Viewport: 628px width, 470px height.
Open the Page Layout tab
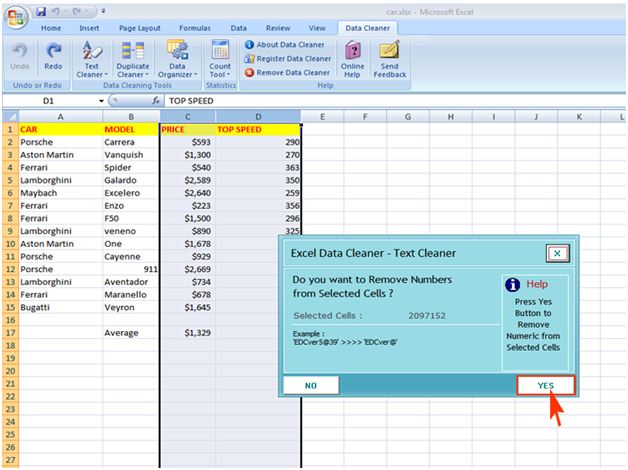point(139,28)
